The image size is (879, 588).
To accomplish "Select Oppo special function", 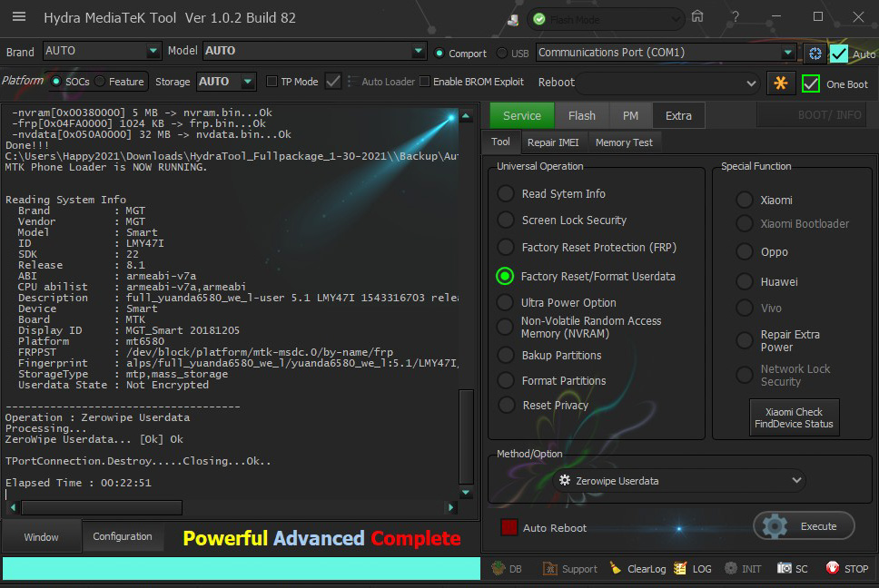I will coord(745,252).
